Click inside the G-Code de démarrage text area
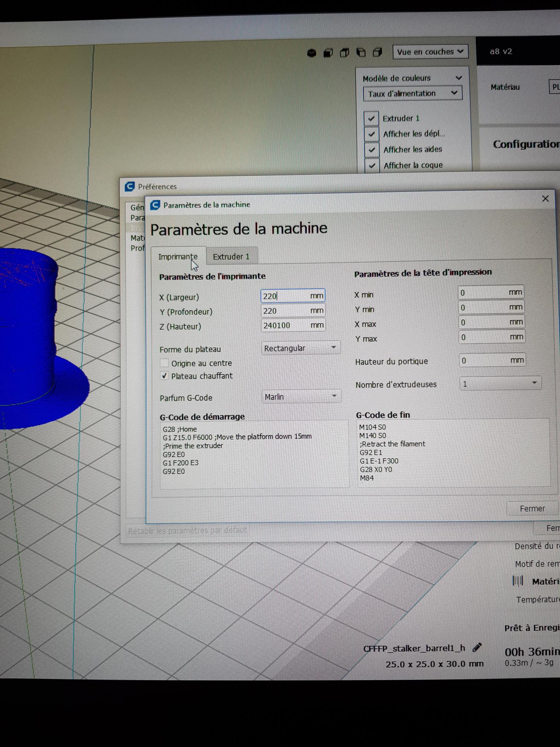Screen dimensions: 560x747 [x=254, y=455]
